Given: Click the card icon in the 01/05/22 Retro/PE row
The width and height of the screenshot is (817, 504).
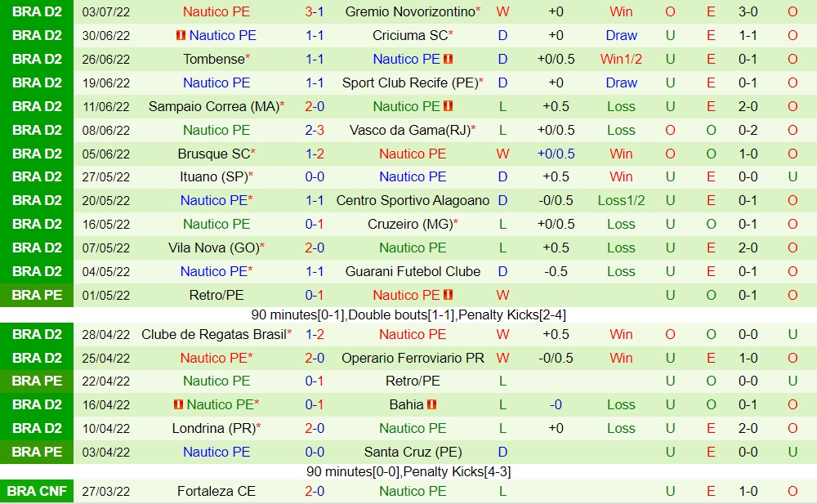Looking at the screenshot, I should point(448,295).
